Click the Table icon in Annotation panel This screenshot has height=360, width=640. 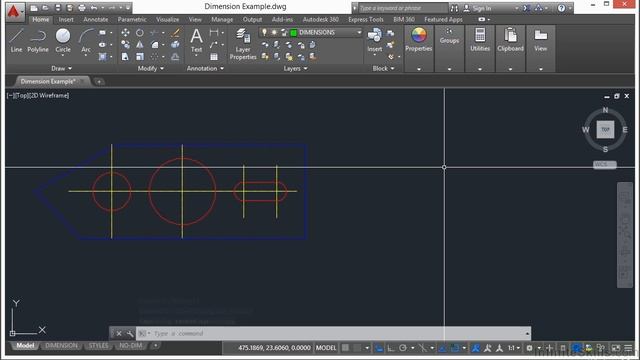[x=214, y=57]
